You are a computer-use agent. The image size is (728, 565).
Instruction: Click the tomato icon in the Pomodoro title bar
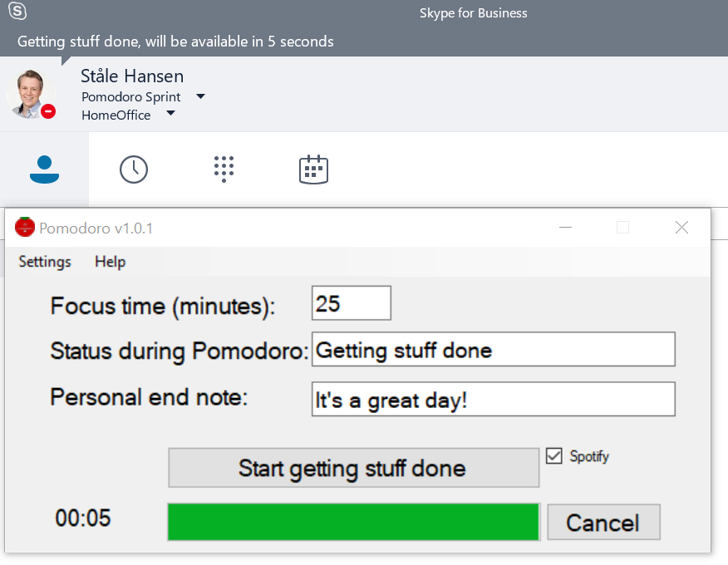pos(26,226)
